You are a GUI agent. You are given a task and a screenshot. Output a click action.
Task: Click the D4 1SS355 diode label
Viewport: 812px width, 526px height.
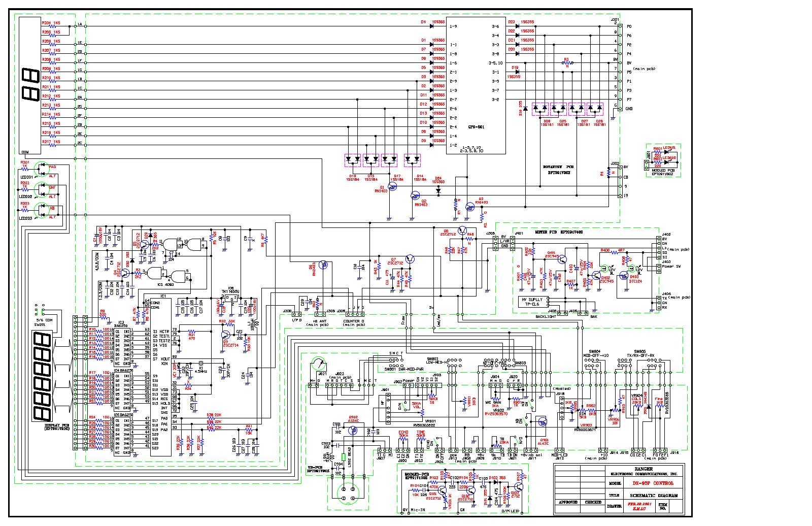[433, 22]
